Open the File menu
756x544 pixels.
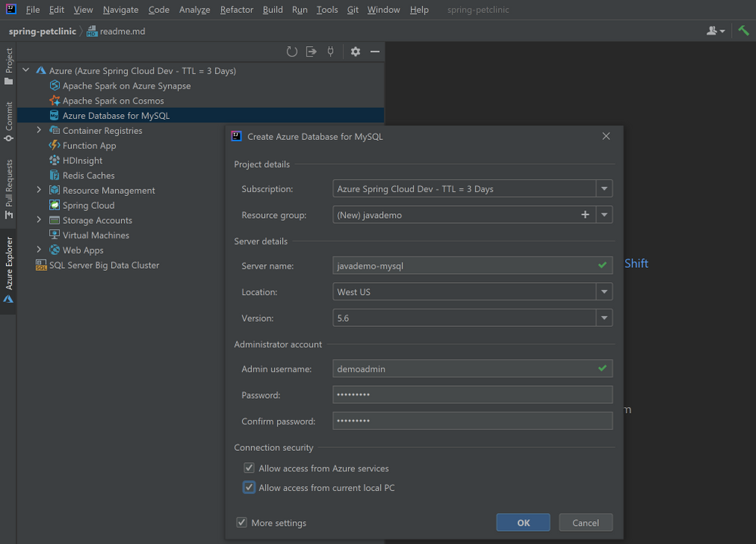tap(33, 10)
